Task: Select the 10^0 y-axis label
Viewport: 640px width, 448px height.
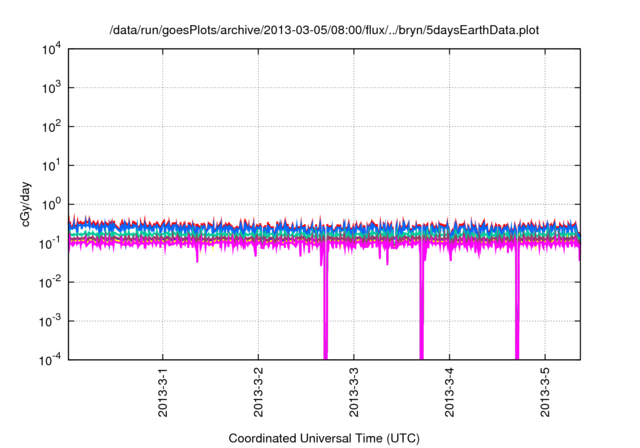Action: (x=51, y=204)
